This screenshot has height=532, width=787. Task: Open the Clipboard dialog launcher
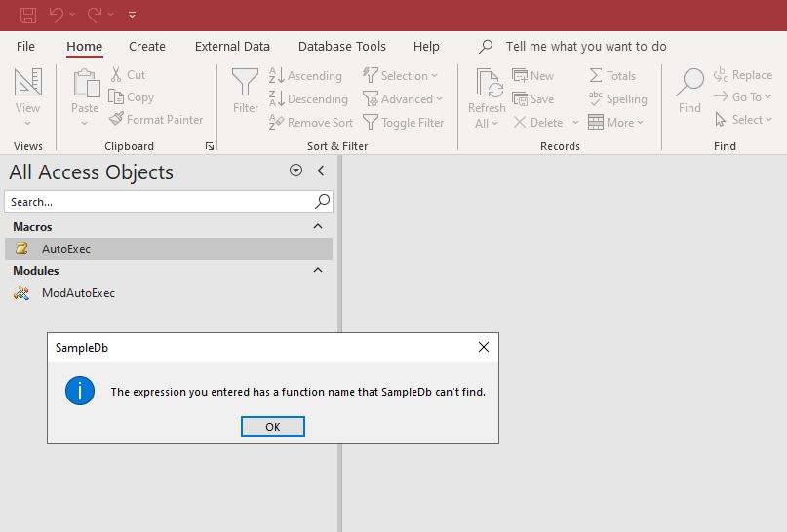[210, 146]
